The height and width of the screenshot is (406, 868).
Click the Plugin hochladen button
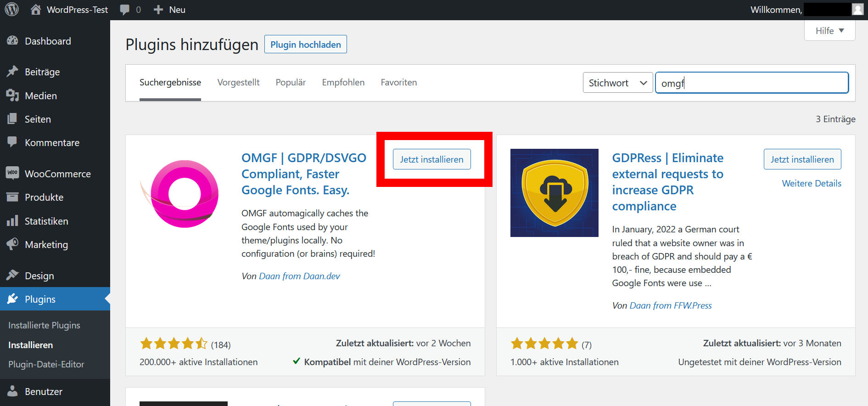pos(305,45)
